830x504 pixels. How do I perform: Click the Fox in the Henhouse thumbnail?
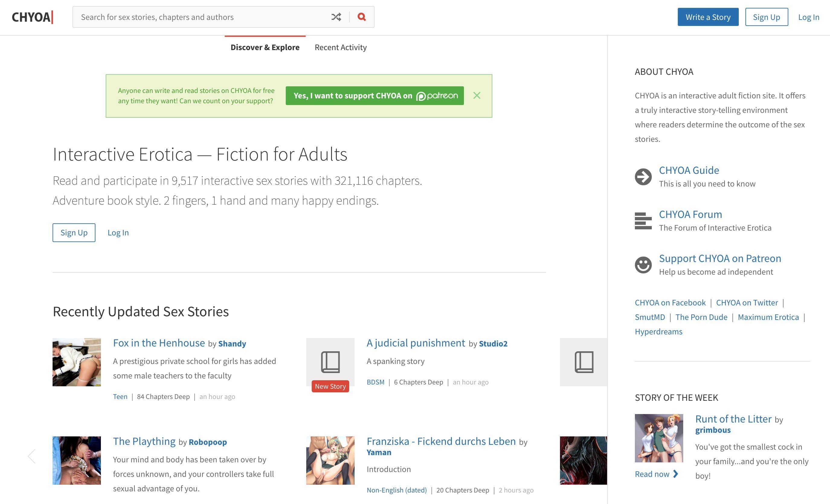pyautogui.click(x=76, y=362)
